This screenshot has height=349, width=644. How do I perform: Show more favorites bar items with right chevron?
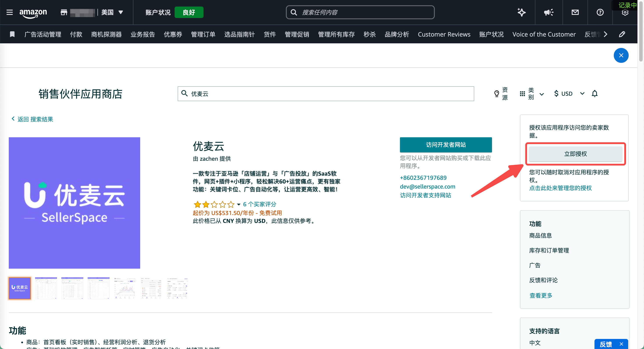pyautogui.click(x=605, y=34)
